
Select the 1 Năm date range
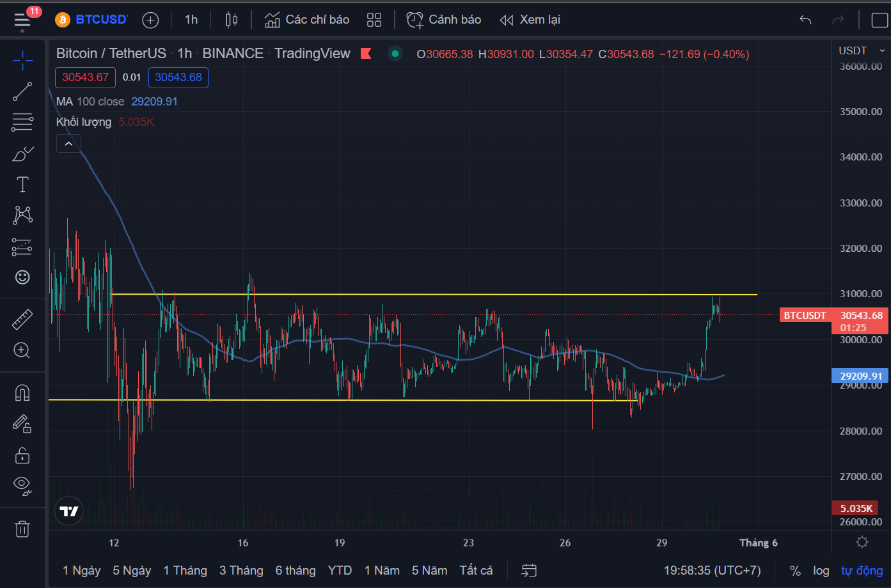tap(382, 570)
